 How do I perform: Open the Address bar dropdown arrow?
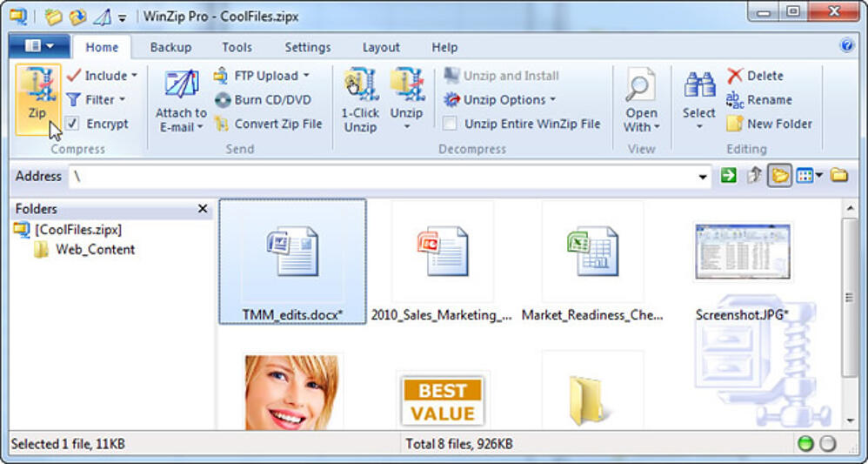703,177
